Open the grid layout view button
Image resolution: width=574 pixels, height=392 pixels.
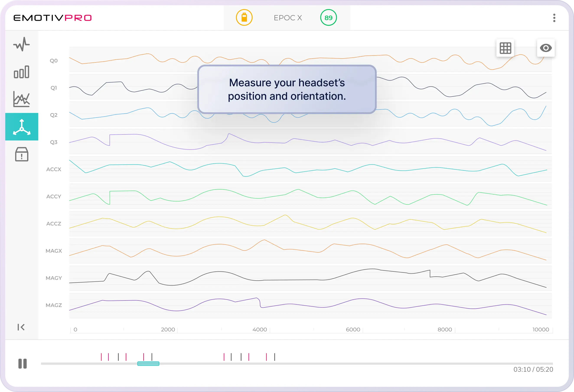coord(505,48)
